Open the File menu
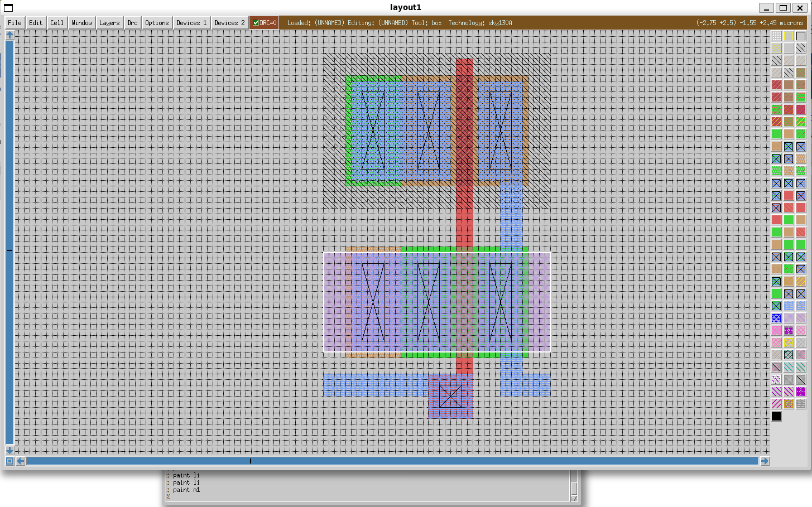The height and width of the screenshot is (507, 812). tap(15, 23)
